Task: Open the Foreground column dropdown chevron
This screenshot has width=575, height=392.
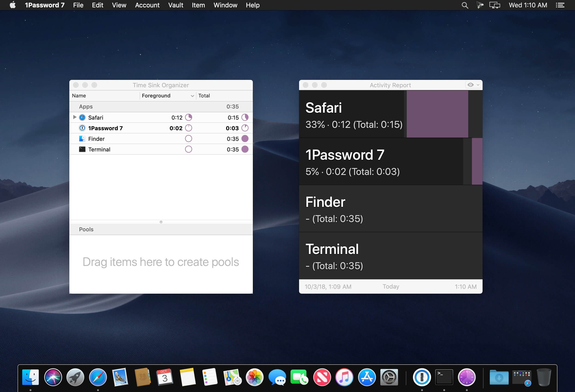Action: coord(192,96)
